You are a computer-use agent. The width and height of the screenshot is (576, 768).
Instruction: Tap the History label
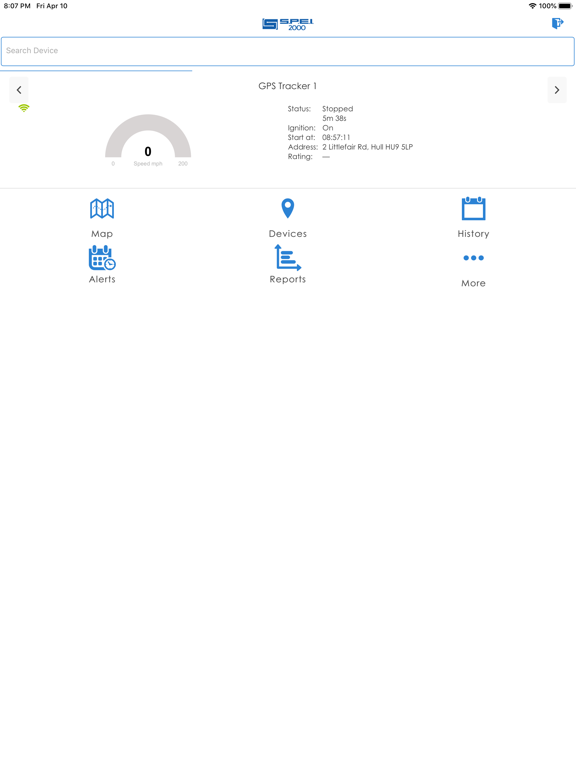coord(473,234)
